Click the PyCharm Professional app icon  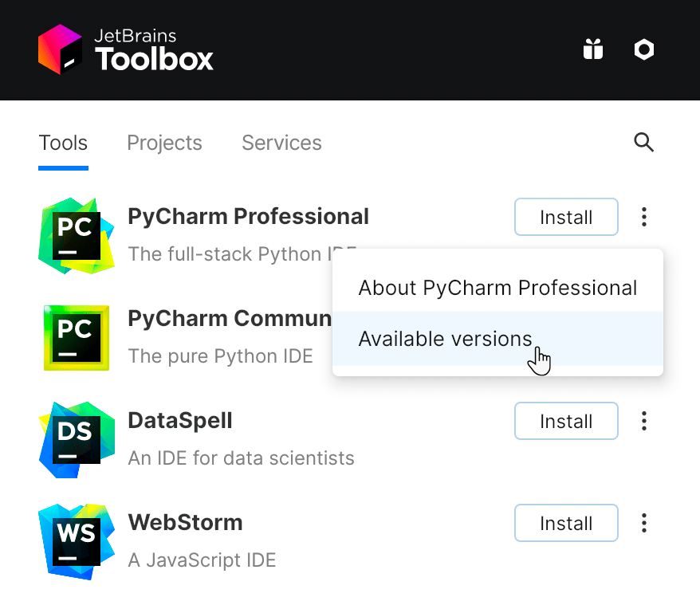tap(76, 235)
